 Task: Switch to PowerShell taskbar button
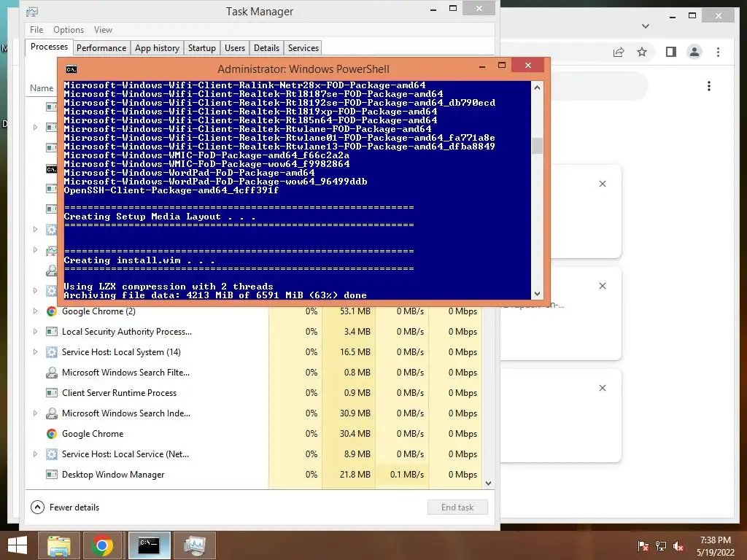click(x=149, y=545)
